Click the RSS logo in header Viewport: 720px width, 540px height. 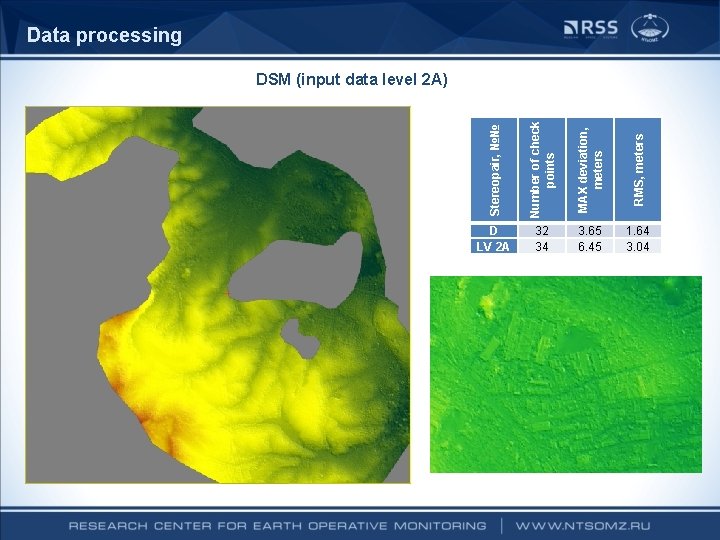591,28
